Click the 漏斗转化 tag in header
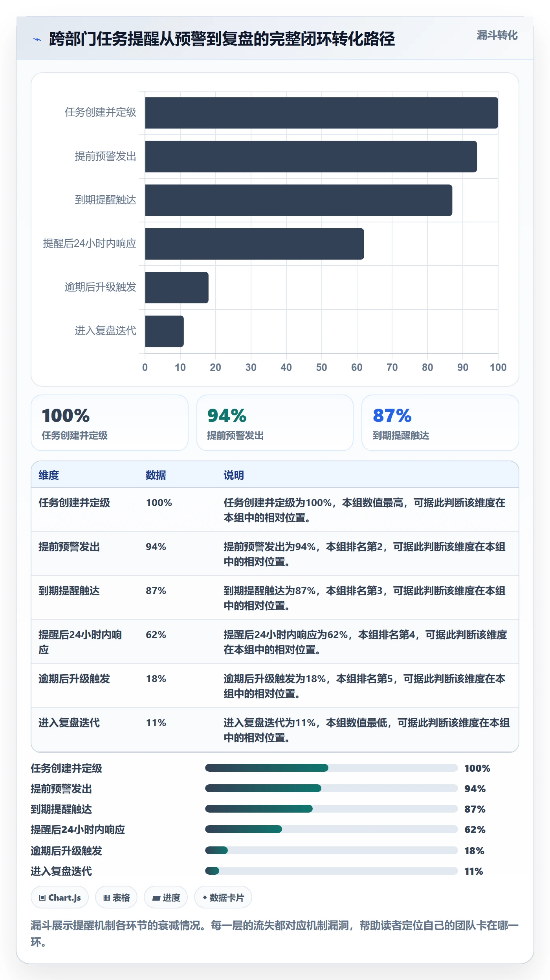 [x=497, y=35]
